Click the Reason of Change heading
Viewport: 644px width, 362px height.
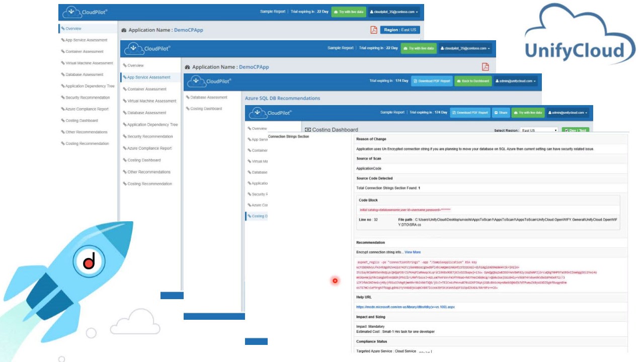point(371,139)
